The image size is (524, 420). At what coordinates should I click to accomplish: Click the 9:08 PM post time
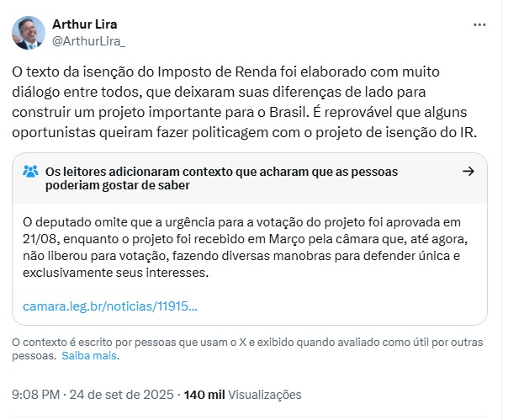(x=35, y=394)
